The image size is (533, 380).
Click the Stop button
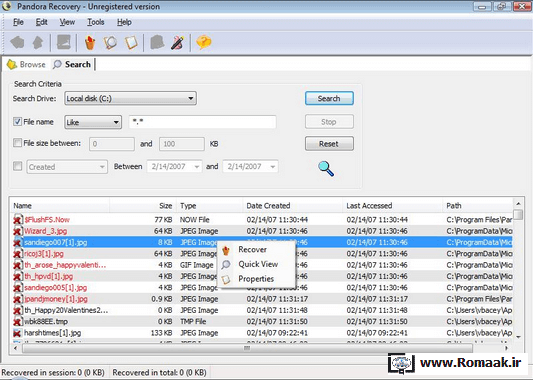(329, 122)
